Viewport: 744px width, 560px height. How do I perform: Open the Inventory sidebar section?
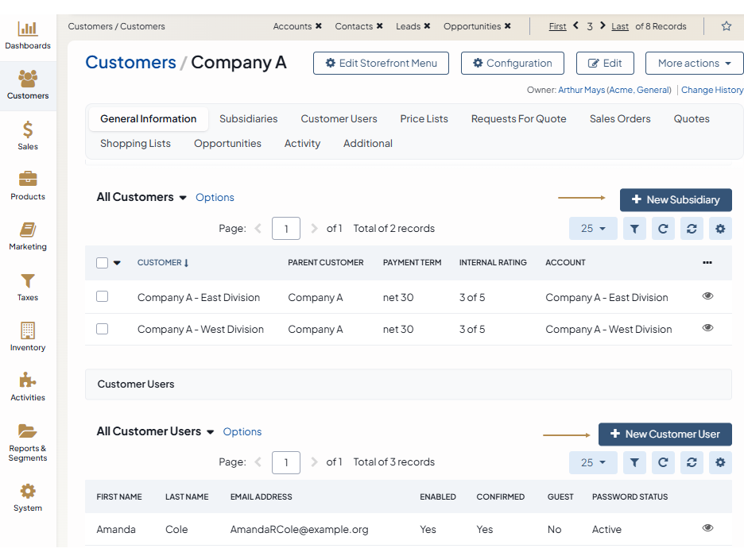(x=28, y=337)
